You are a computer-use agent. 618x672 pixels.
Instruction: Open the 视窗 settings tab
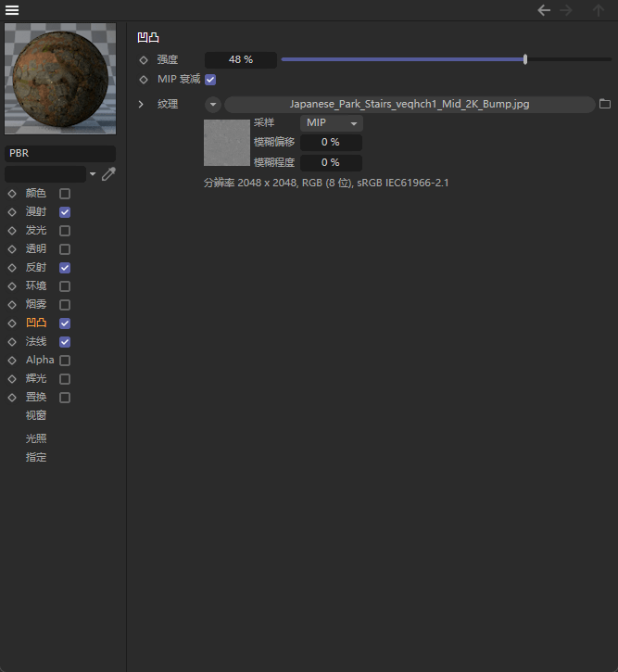tap(36, 415)
